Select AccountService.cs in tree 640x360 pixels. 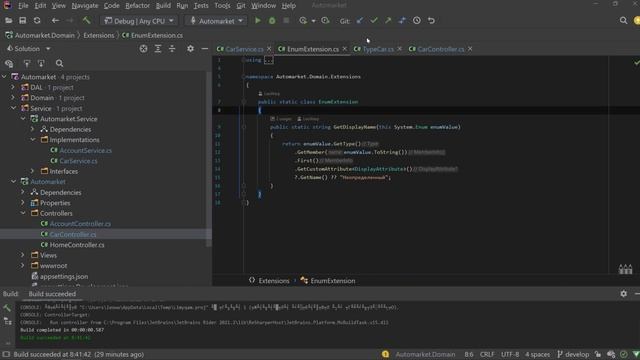point(86,150)
